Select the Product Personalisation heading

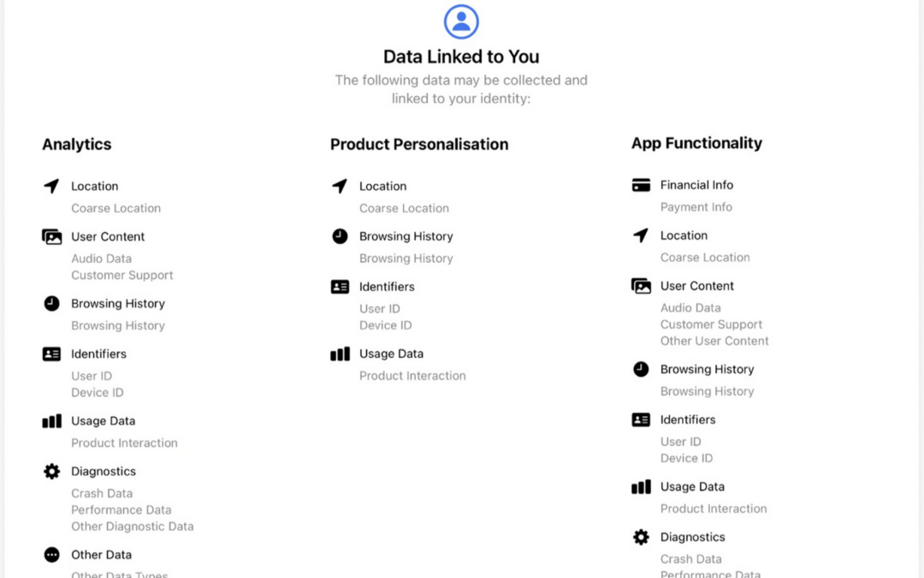(x=419, y=144)
